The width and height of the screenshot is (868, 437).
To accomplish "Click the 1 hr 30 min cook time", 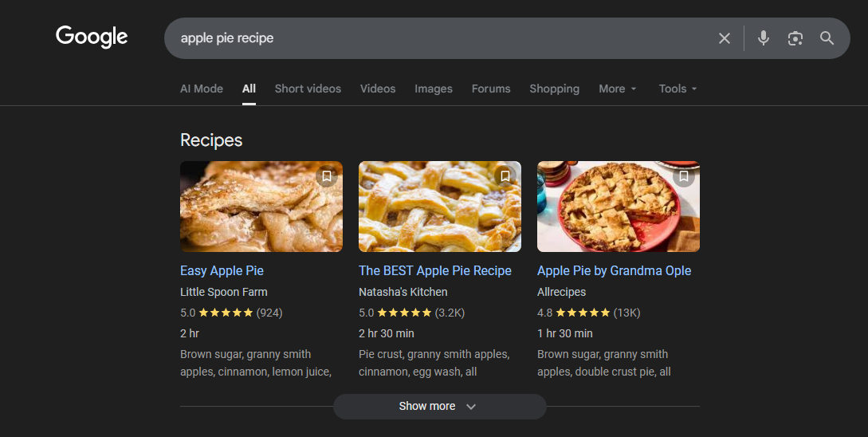I will click(564, 333).
